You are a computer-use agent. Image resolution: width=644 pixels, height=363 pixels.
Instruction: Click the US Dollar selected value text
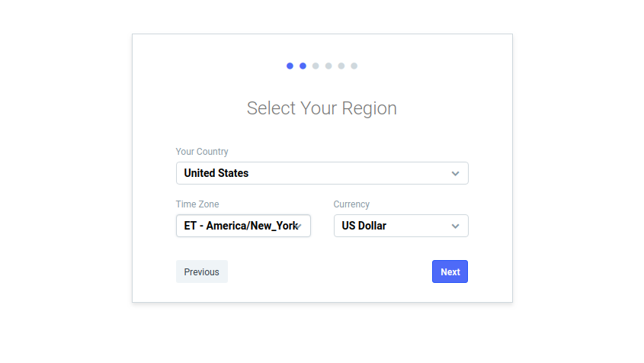pos(364,226)
